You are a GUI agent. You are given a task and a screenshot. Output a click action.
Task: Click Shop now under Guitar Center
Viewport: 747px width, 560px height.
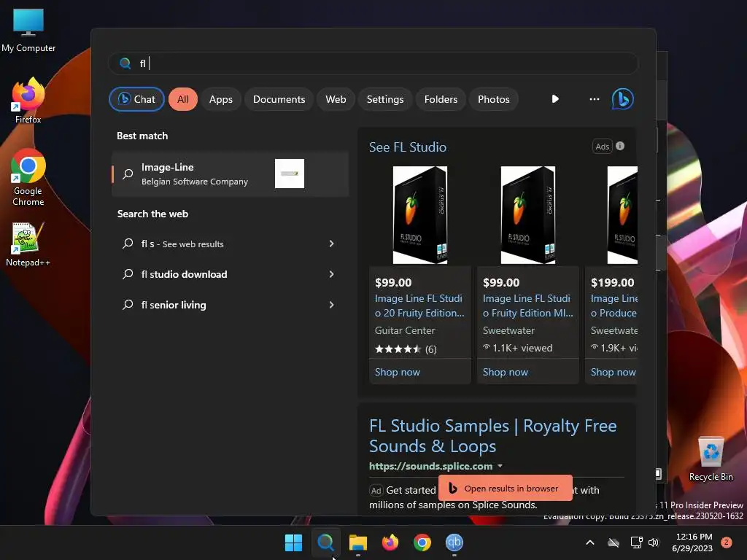point(398,372)
